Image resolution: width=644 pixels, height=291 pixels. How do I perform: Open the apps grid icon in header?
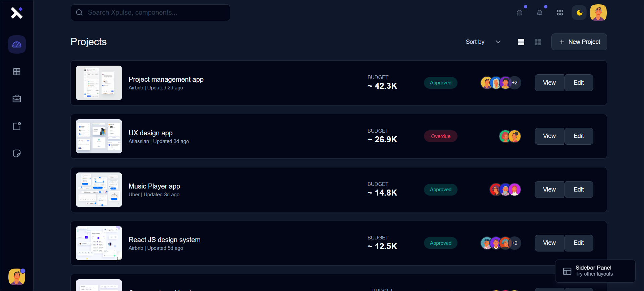[x=560, y=13]
